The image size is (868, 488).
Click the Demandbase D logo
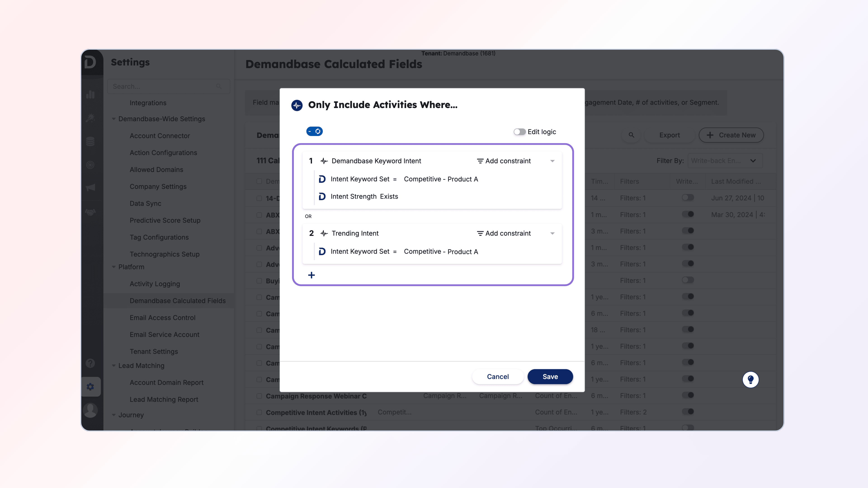click(90, 62)
